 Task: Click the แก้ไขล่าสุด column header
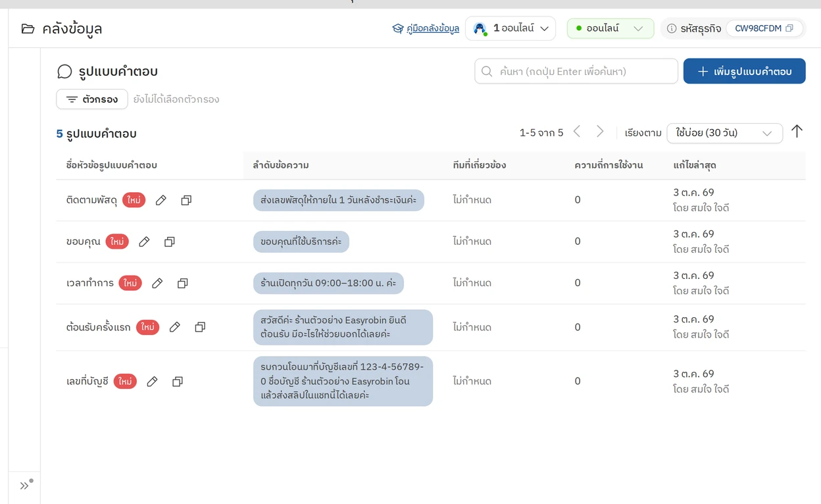695,165
